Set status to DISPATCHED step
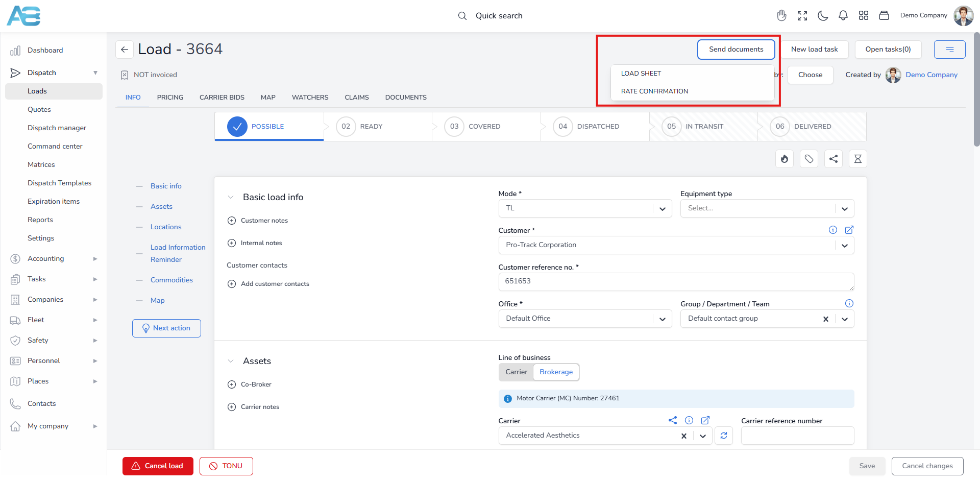Viewport: 980px width, 482px height. coord(595,127)
